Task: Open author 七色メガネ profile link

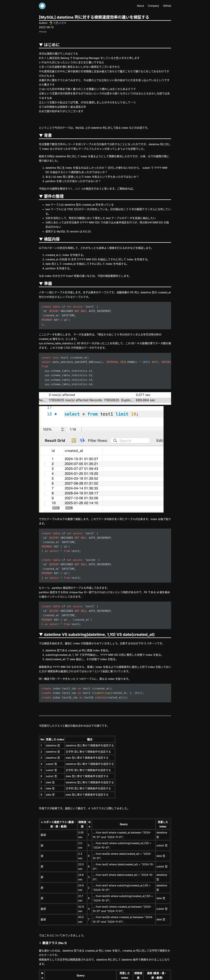Action: (60, 23)
